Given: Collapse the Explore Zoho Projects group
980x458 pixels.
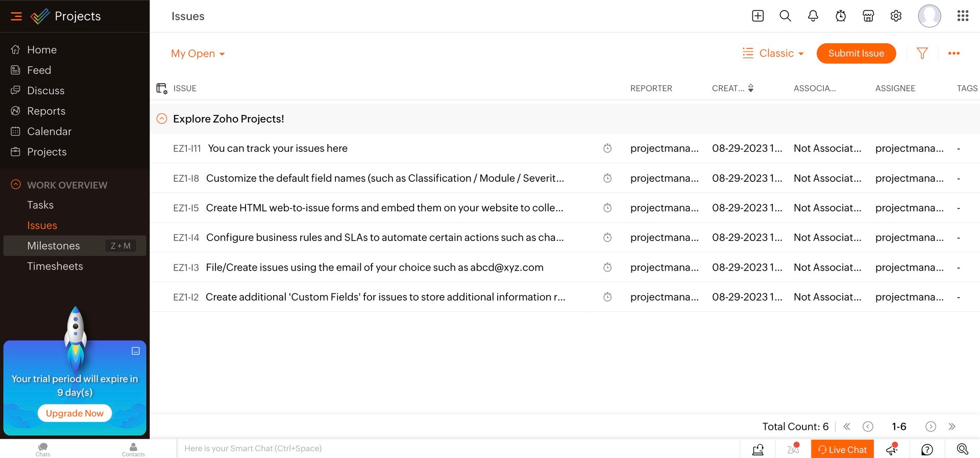Looking at the screenshot, I should pos(162,119).
